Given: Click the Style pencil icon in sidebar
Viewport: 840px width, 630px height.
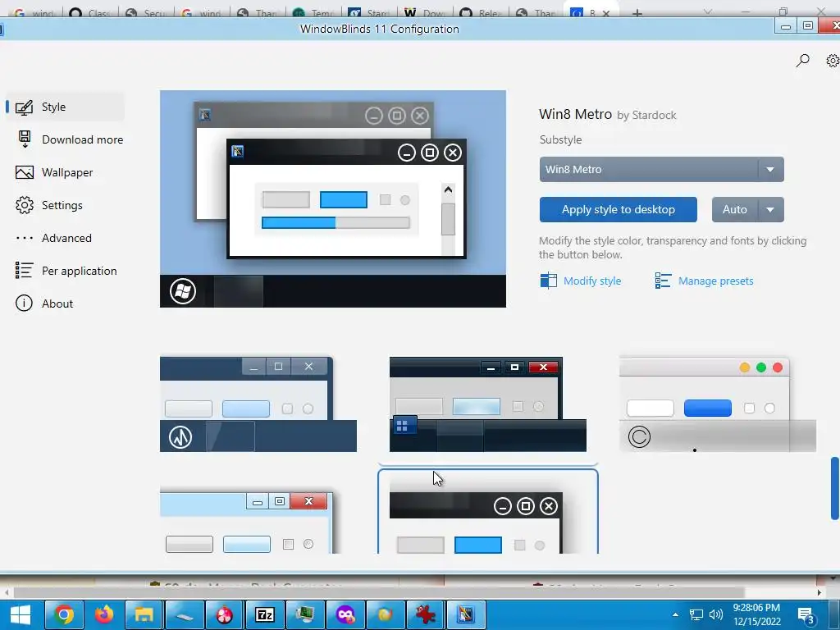Looking at the screenshot, I should 24,107.
